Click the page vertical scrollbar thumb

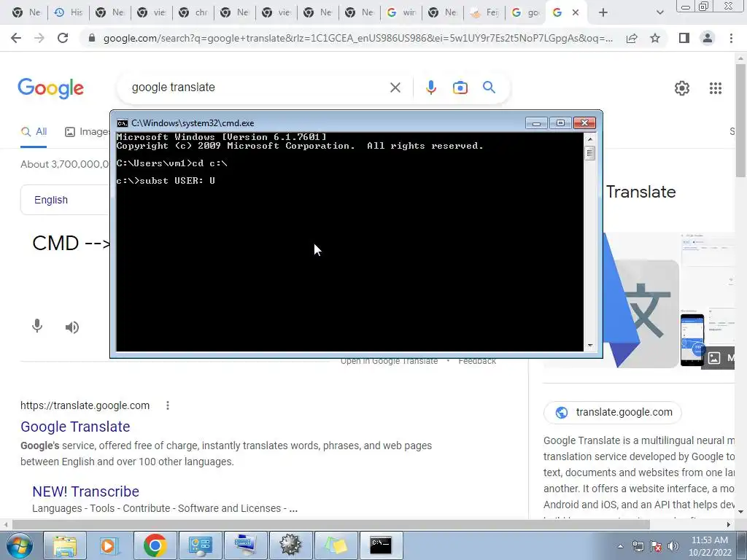740,120
